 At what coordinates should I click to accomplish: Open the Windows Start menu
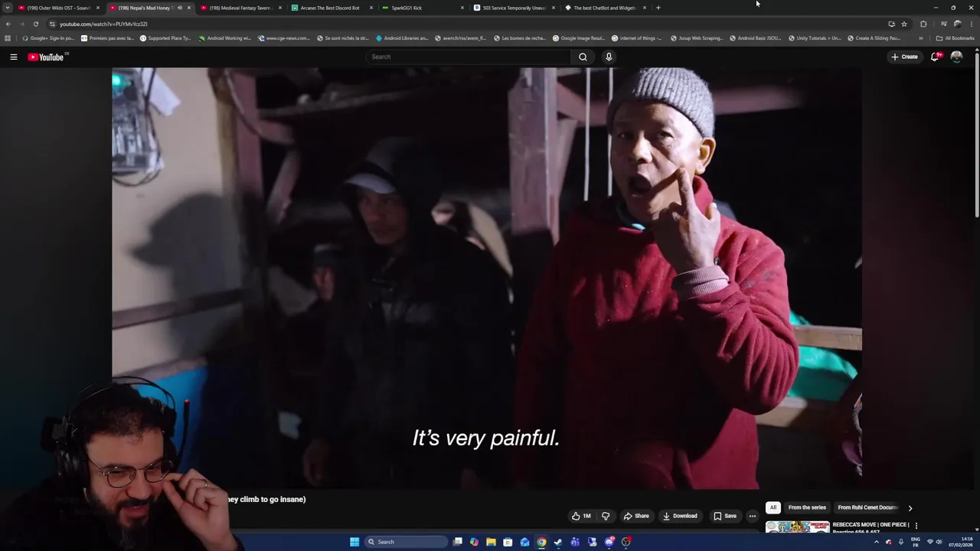(x=354, y=542)
